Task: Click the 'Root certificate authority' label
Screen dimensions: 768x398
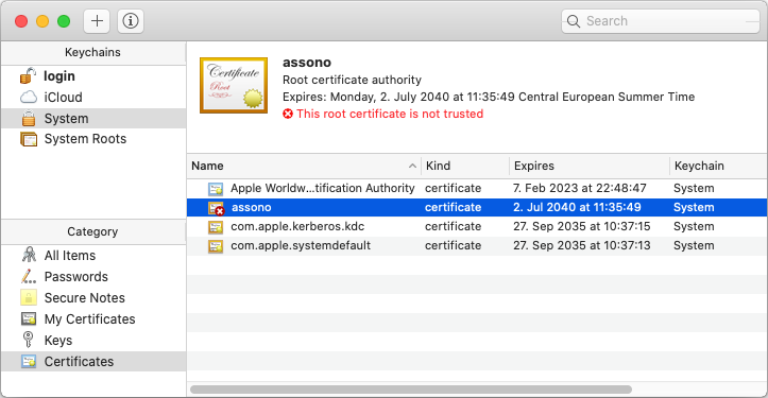Action: [x=352, y=80]
